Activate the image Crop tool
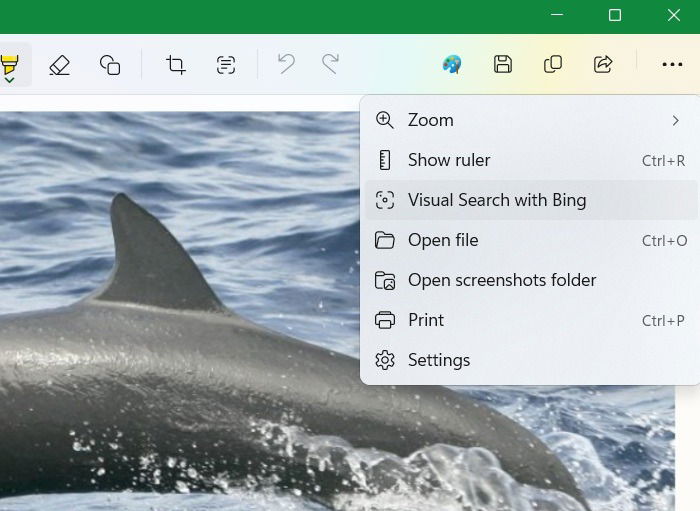Screen dimensions: 700x511 [176, 65]
